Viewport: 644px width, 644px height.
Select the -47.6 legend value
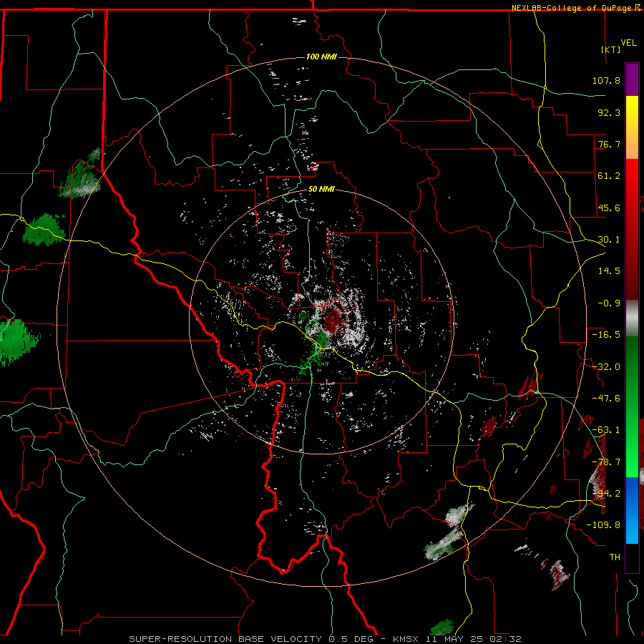(x=606, y=399)
